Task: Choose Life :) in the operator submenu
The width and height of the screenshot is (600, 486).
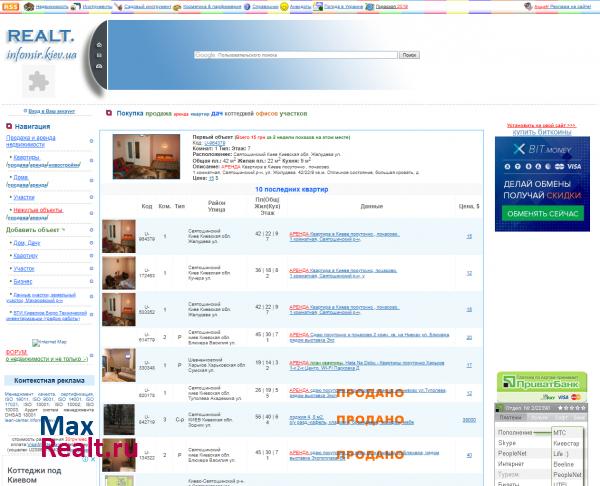Action: pyautogui.click(x=561, y=454)
